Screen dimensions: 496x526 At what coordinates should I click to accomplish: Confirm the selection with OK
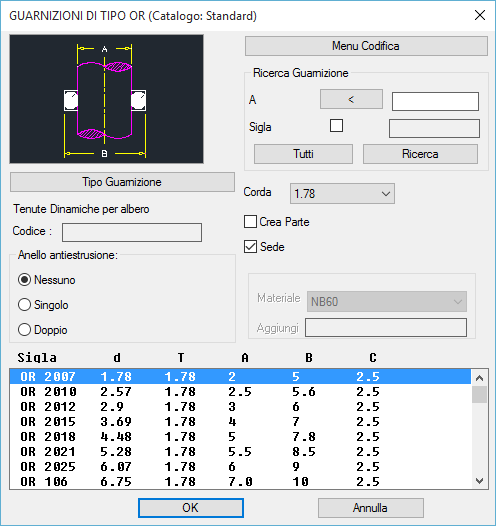(191, 508)
